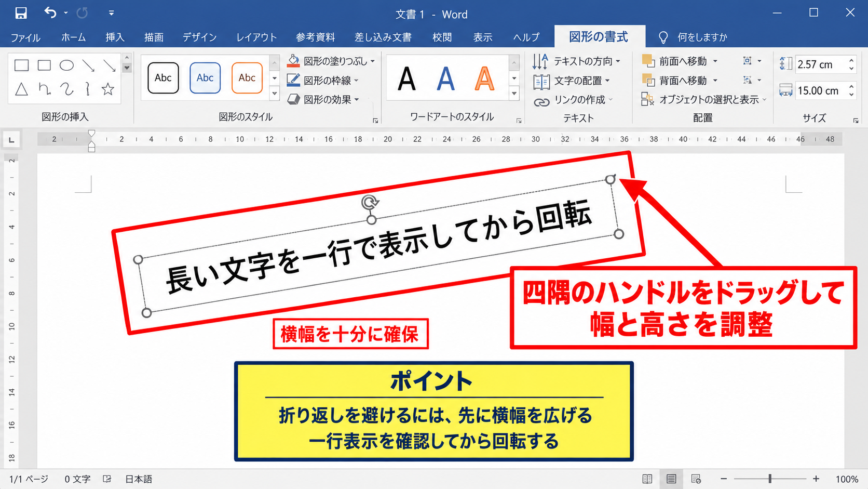The width and height of the screenshot is (868, 489).
Task: Choose the orange Abc shape style
Action: [x=247, y=77]
